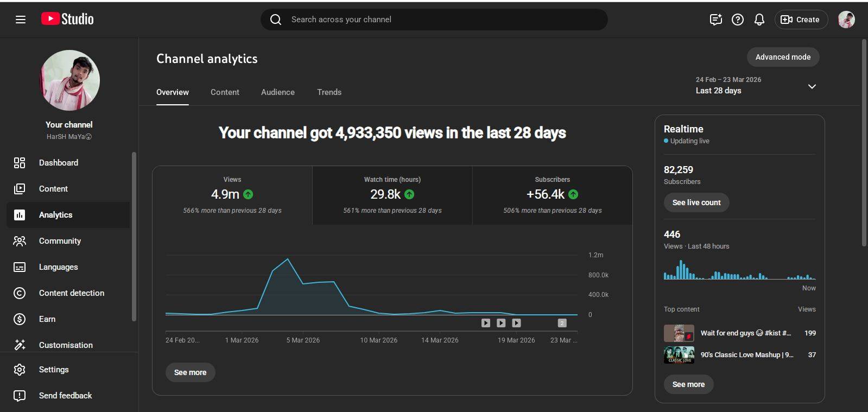The width and height of the screenshot is (868, 412).
Task: Click the video marker numbered 2 on the chart
Action: [562, 323]
